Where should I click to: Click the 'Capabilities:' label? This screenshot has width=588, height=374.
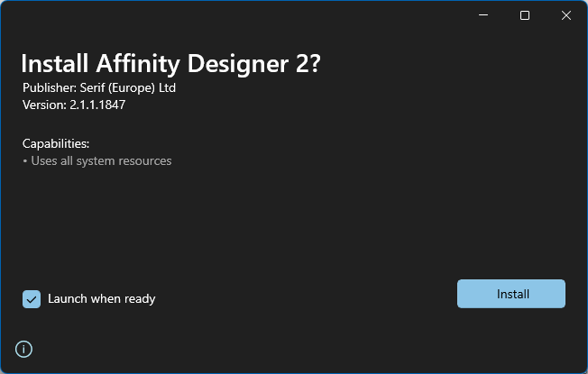pyautogui.click(x=56, y=143)
